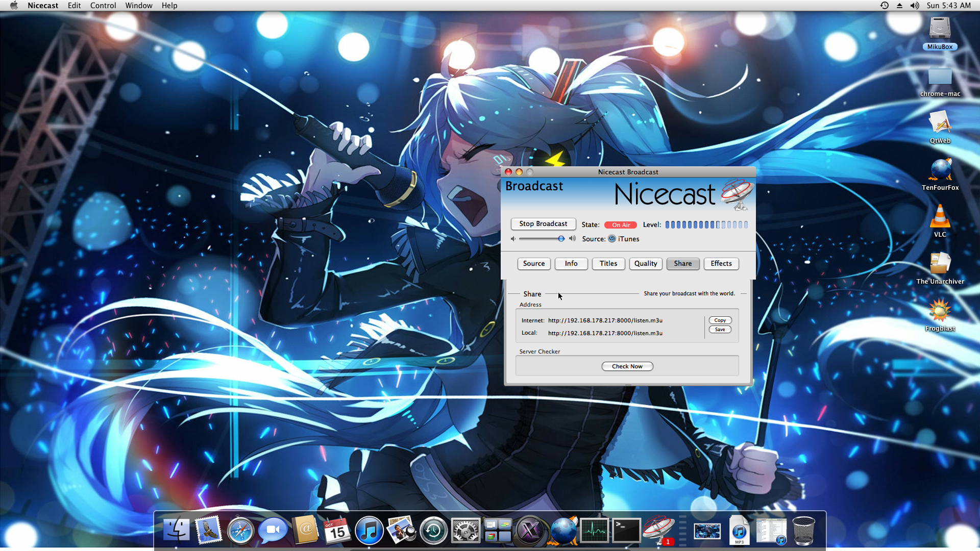The height and width of the screenshot is (551, 980).
Task: Select the QtWeb desktop icon
Action: click(940, 128)
